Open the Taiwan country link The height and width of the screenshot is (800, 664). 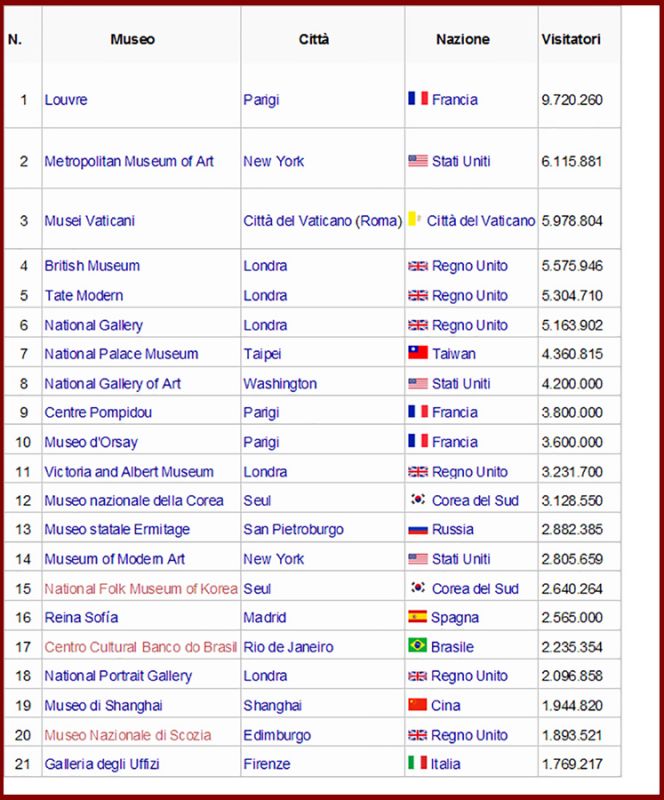point(454,354)
